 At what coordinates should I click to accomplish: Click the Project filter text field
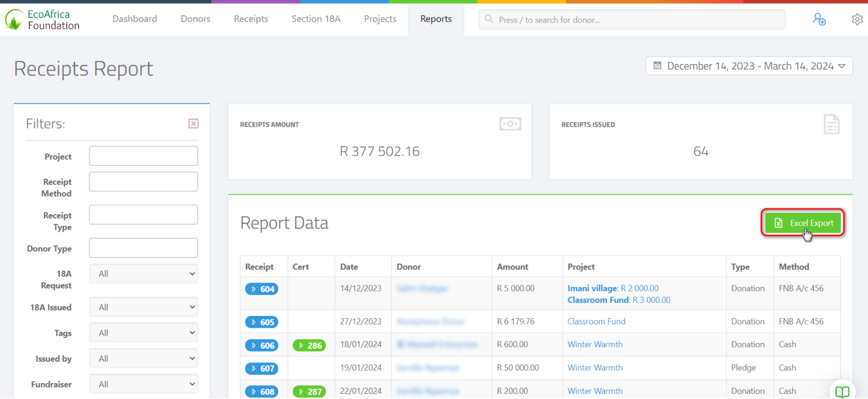(x=143, y=155)
